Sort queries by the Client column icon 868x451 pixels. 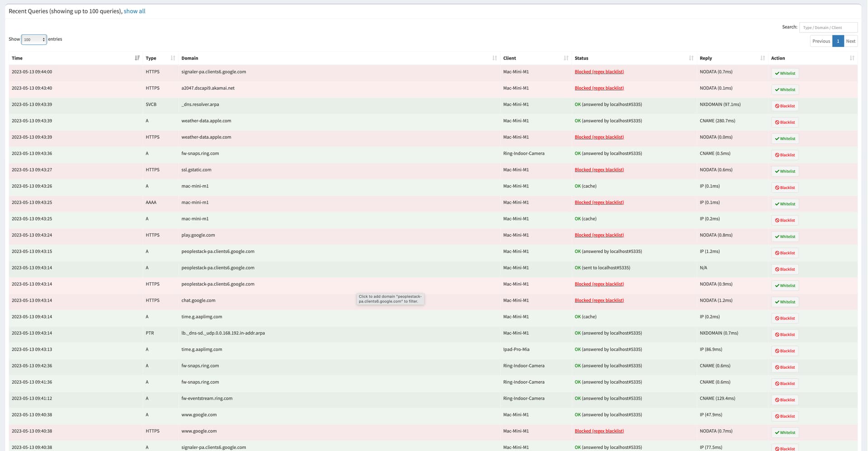click(566, 58)
